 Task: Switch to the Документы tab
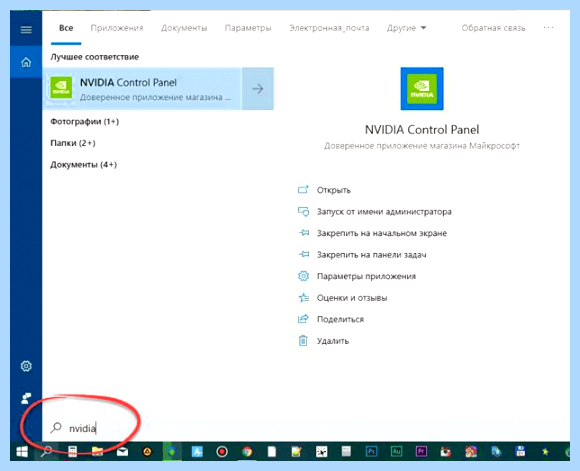tap(184, 28)
